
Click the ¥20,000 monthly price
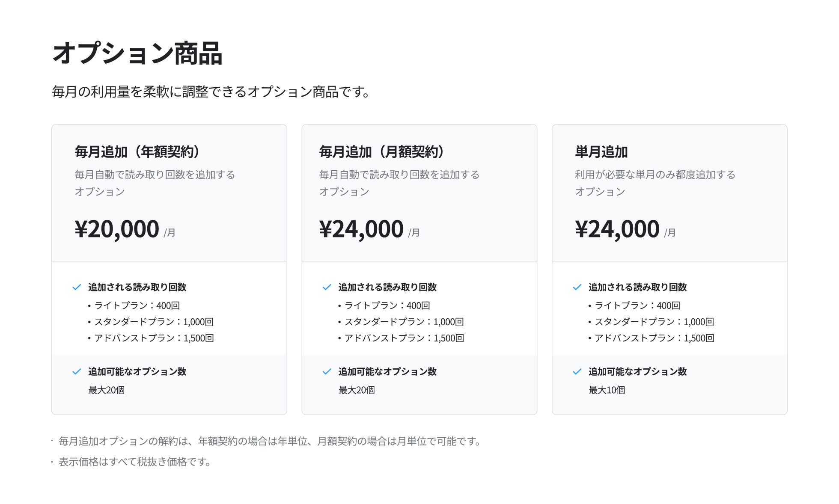click(117, 229)
